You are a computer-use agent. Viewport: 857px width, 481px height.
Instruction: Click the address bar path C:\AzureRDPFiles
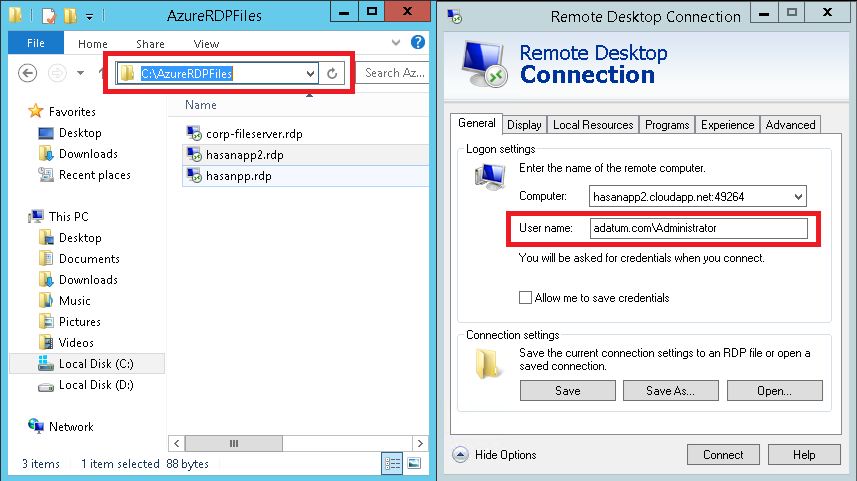click(x=186, y=73)
